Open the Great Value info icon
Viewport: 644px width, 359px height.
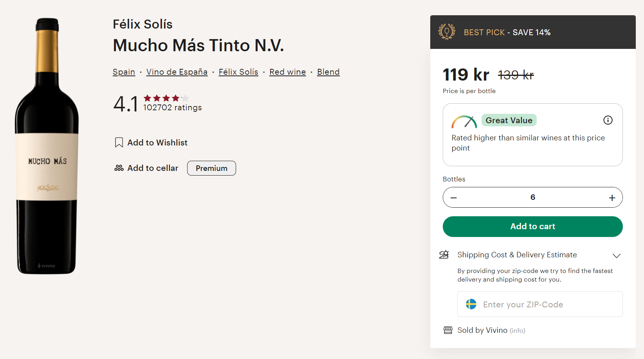(x=608, y=120)
